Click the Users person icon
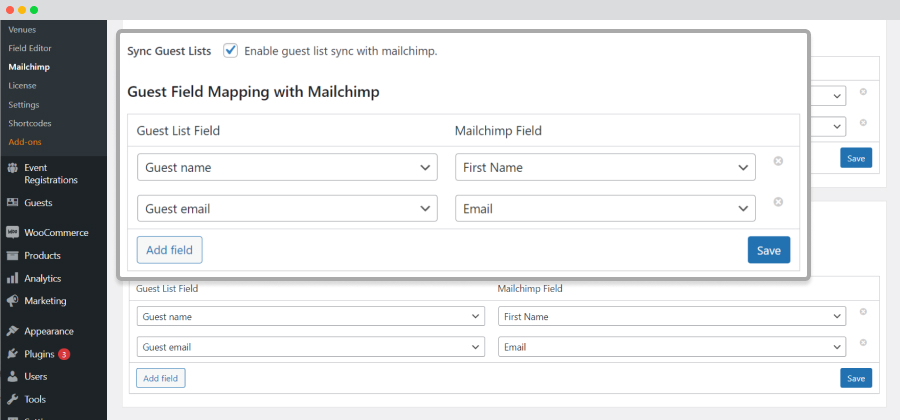The width and height of the screenshot is (900, 420). [x=12, y=377]
